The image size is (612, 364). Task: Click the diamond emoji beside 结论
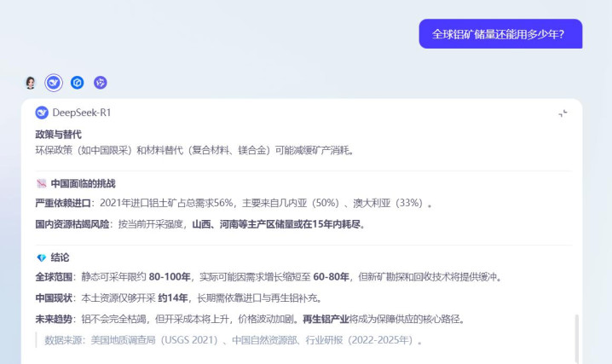[42, 257]
